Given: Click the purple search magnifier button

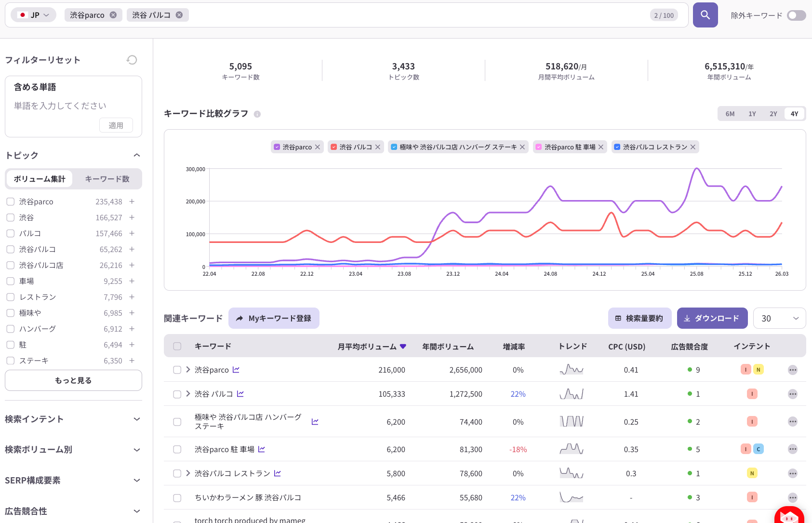Looking at the screenshot, I should tap(705, 15).
